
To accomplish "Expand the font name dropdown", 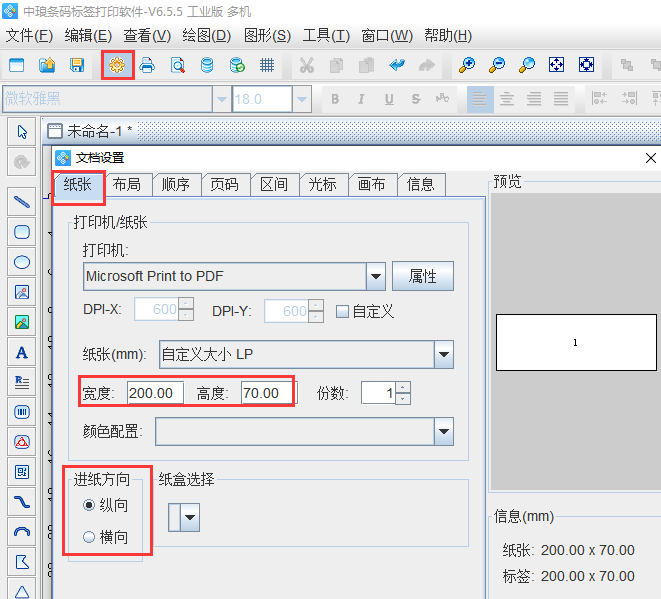I will point(222,99).
